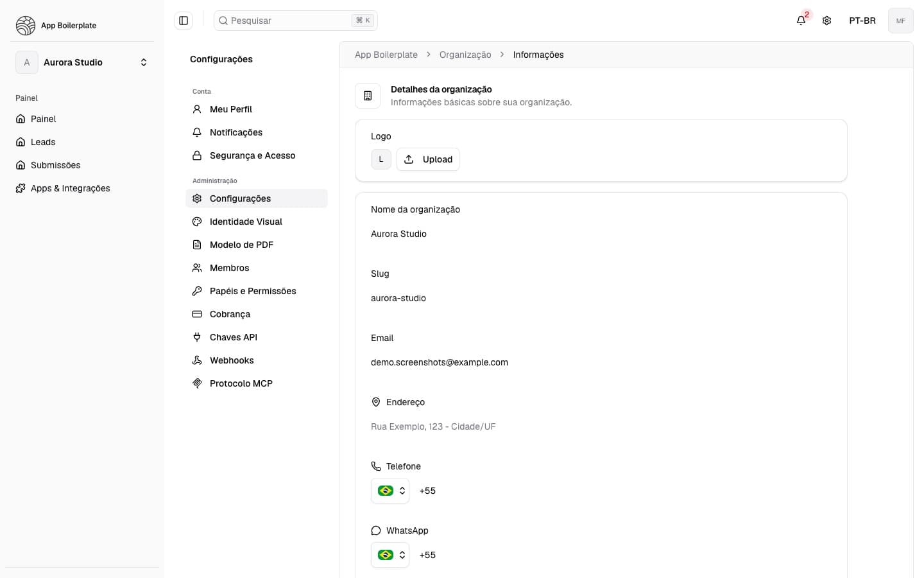Screen dimensions: 924x578
Task: Click the Modelo de PDF document icon
Action: point(197,245)
